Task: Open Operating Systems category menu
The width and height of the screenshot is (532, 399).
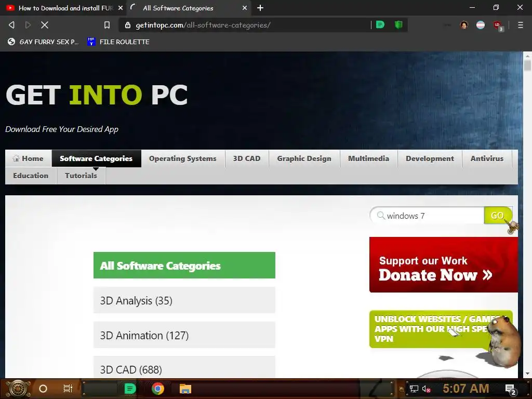Action: coord(182,158)
